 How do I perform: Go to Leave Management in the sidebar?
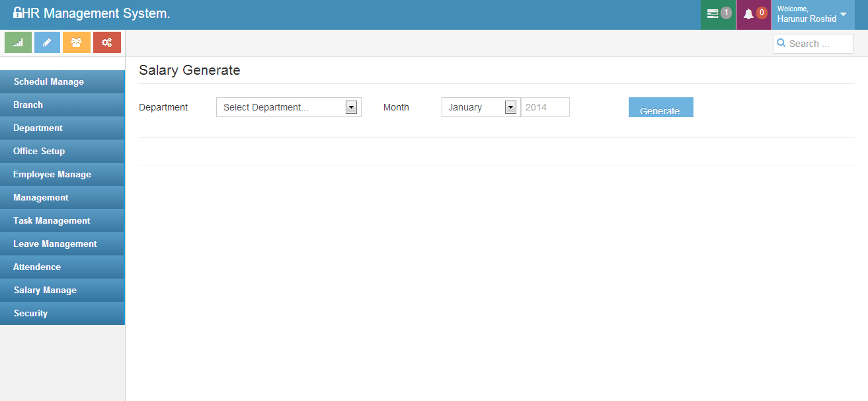click(x=55, y=244)
